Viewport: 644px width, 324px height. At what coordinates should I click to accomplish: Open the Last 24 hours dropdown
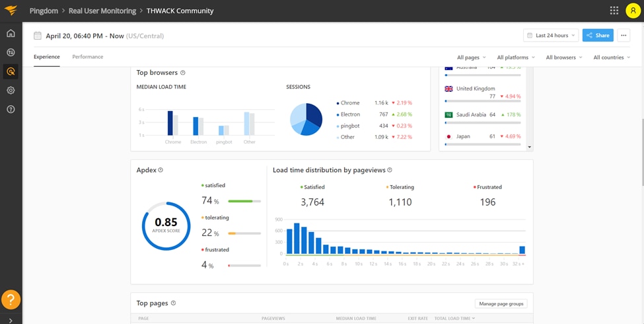tap(551, 35)
